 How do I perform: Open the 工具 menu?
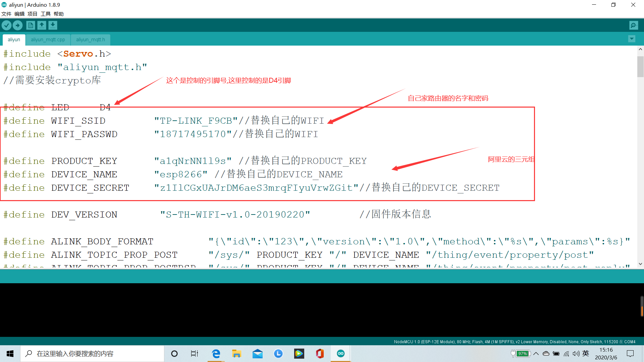click(46, 14)
